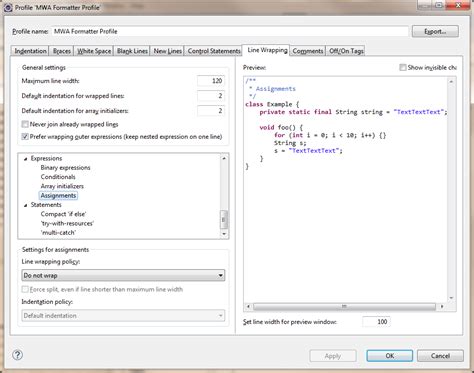Click the preview vertical scroll down arrow

coord(451,298)
